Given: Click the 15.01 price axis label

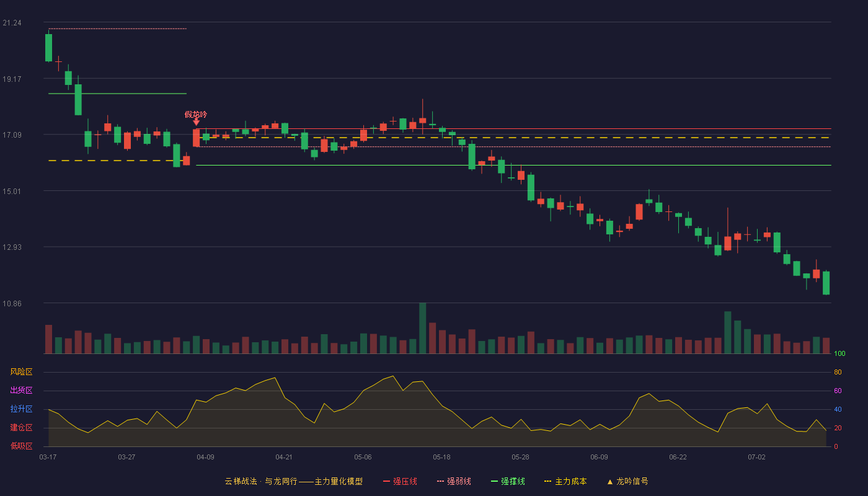Looking at the screenshot, I should [x=12, y=191].
